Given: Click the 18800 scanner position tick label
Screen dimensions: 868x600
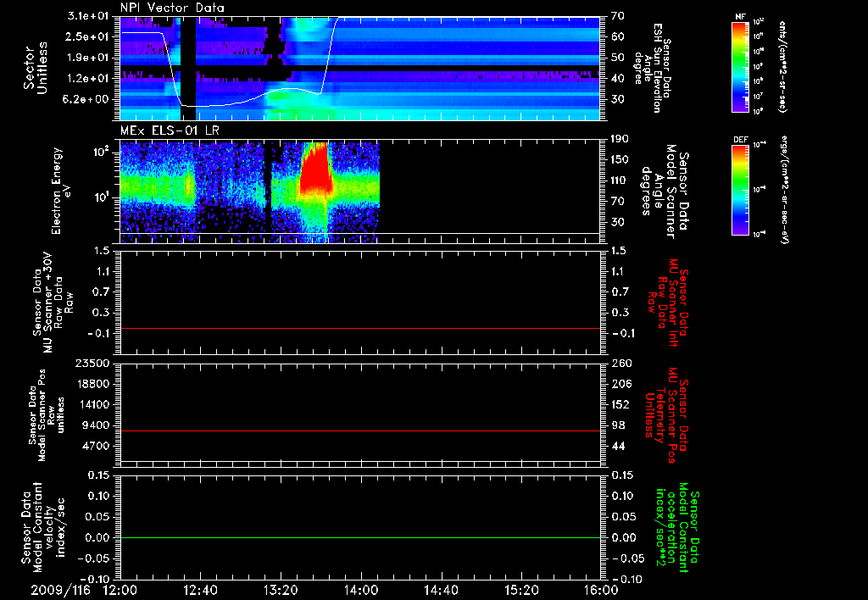Looking at the screenshot, I should tap(93, 384).
